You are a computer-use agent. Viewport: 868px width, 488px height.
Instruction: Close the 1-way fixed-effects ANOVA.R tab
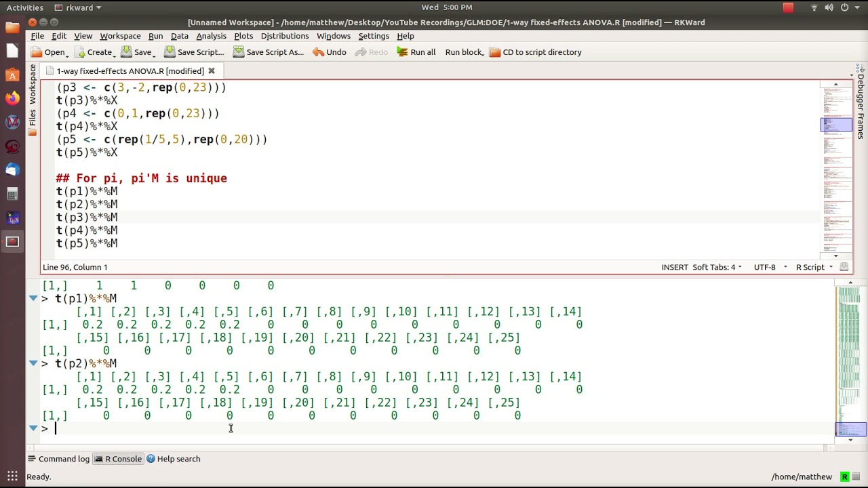[212, 70]
